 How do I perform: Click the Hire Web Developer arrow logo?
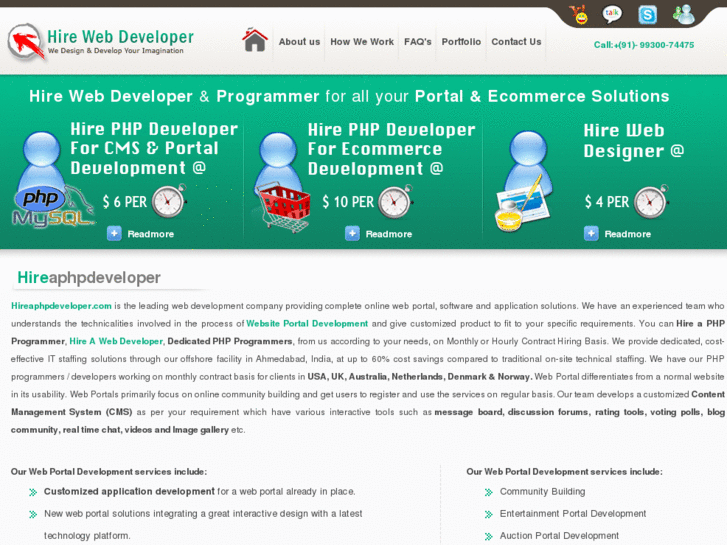click(26, 42)
